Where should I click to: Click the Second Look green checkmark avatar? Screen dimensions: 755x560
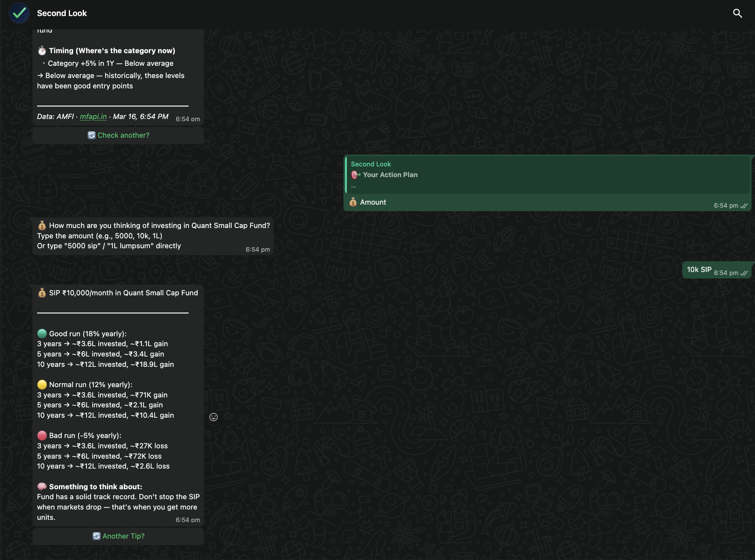tap(19, 13)
